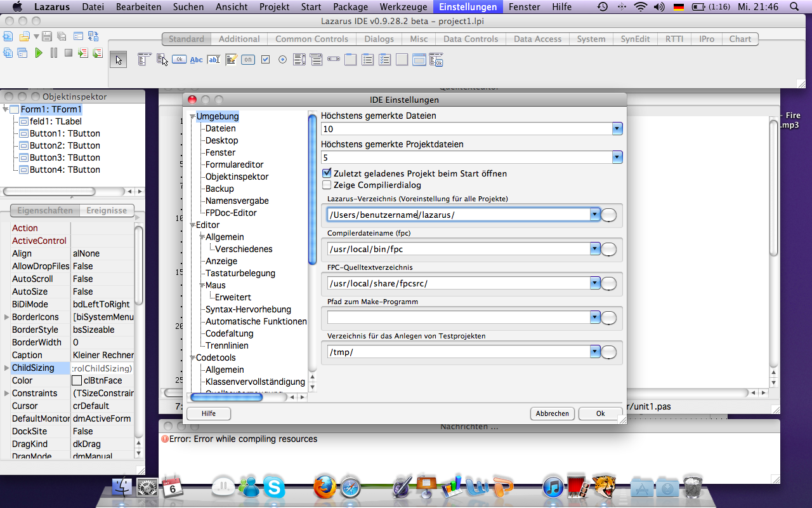Open Firefox from the Dock
This screenshot has width=812, height=508.
click(x=324, y=488)
